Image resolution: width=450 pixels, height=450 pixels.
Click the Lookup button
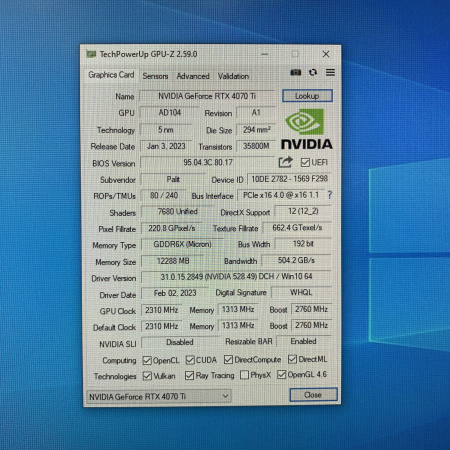tap(307, 96)
